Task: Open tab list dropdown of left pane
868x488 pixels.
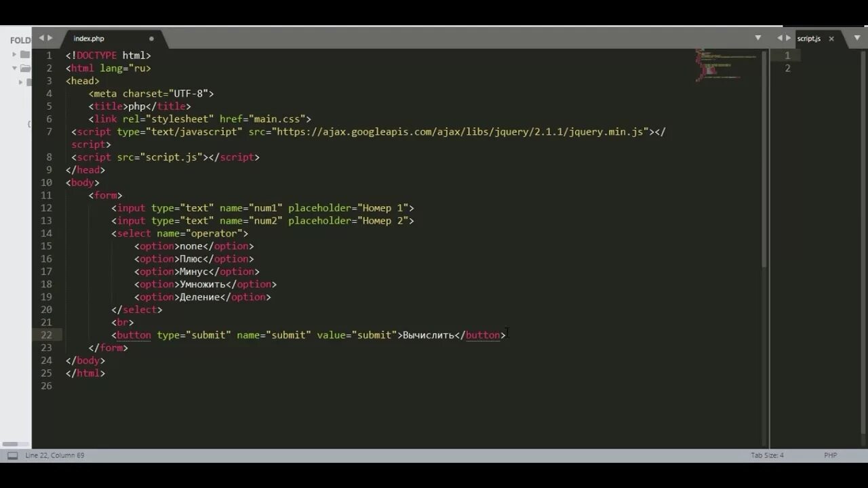Action: (758, 38)
